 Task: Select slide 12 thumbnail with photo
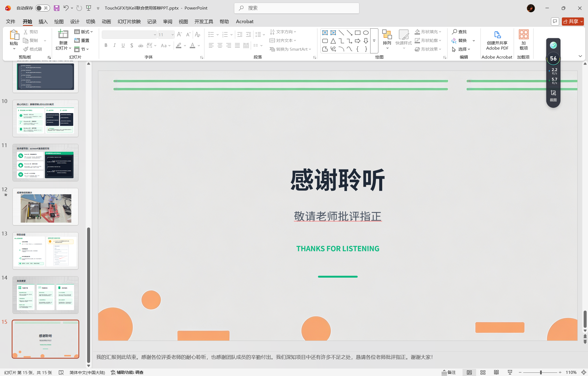pyautogui.click(x=45, y=207)
